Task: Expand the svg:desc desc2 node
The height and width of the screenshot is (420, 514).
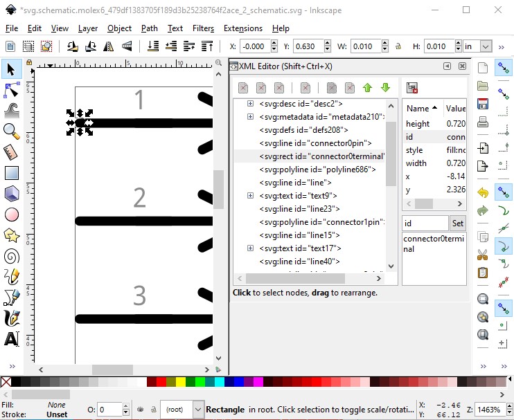Action: tap(250, 104)
